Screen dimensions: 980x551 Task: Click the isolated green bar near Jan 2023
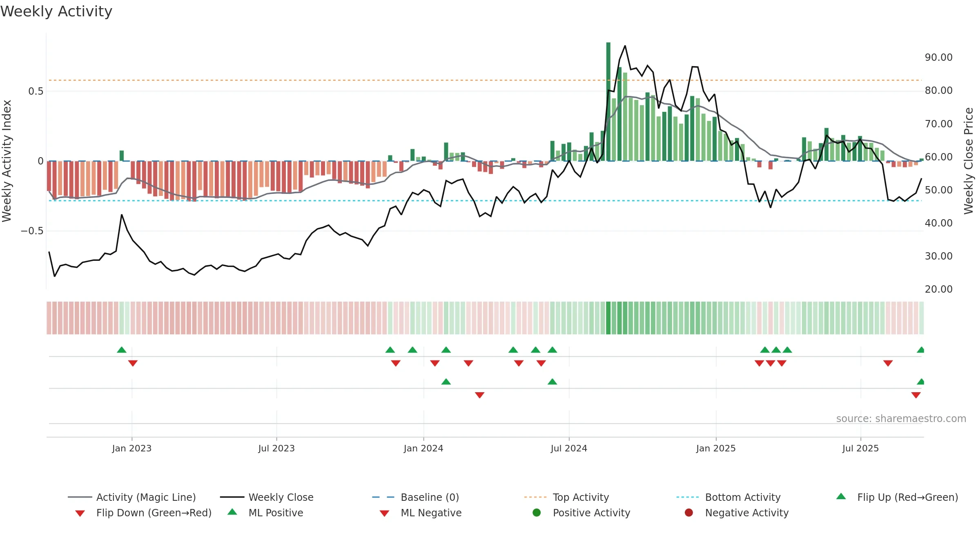tap(122, 156)
